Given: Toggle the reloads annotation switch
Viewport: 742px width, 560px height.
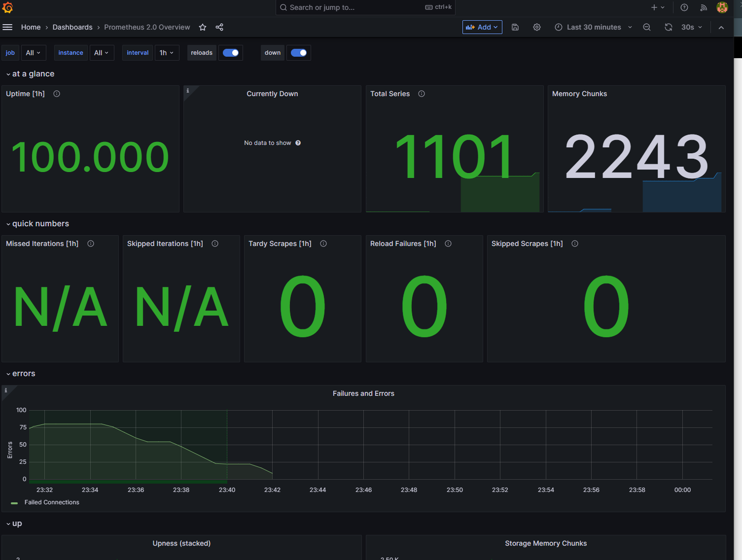Looking at the screenshot, I should pyautogui.click(x=231, y=53).
